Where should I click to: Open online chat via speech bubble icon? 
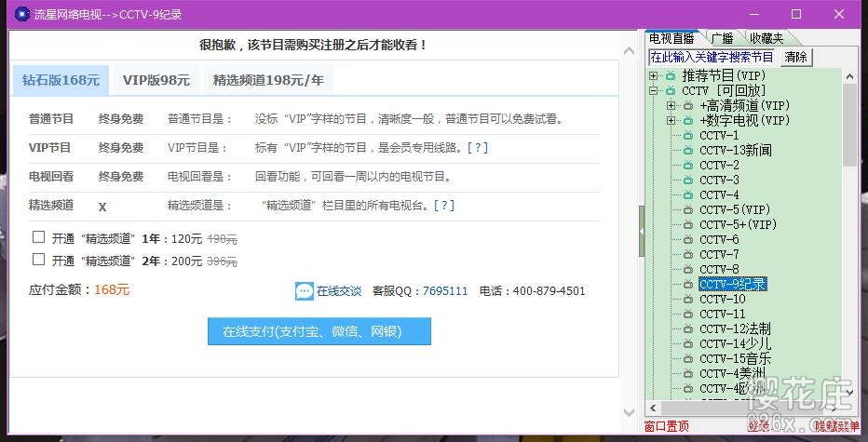(305, 291)
